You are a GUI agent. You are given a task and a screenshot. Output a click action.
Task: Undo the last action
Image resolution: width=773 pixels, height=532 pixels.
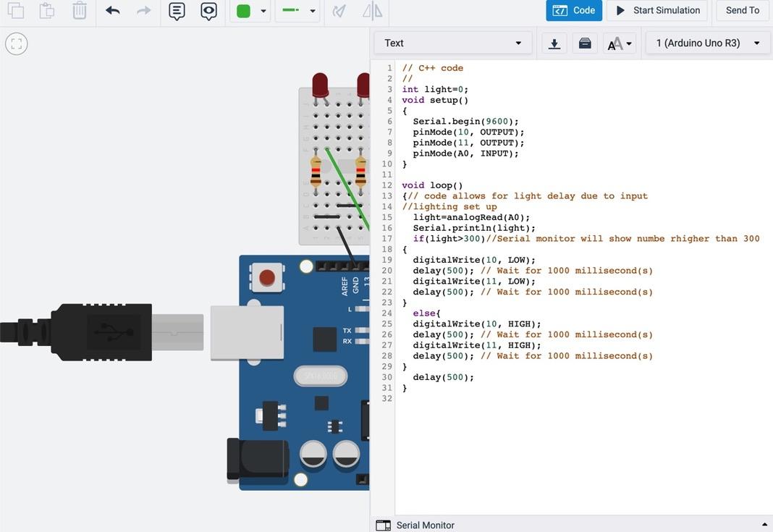pos(113,10)
